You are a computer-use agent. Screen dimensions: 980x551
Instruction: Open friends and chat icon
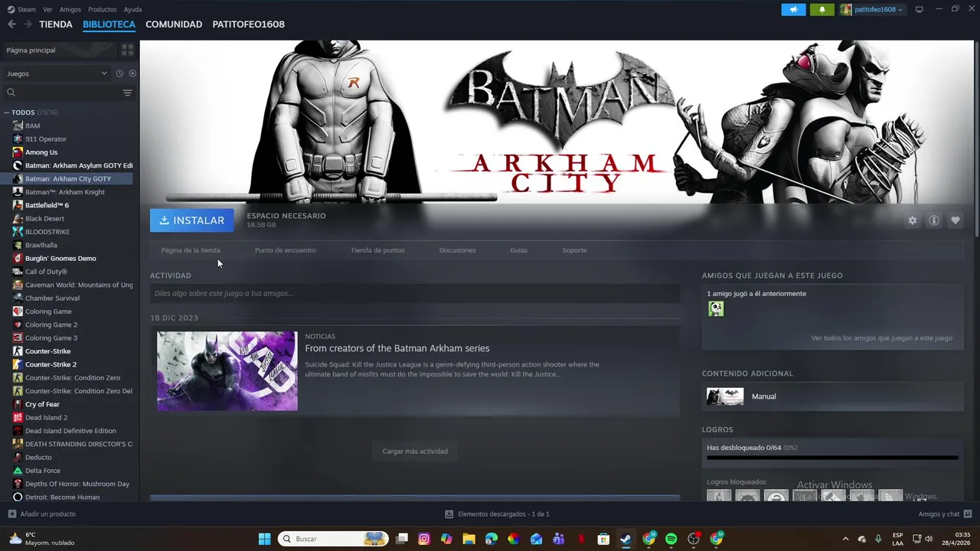click(968, 514)
